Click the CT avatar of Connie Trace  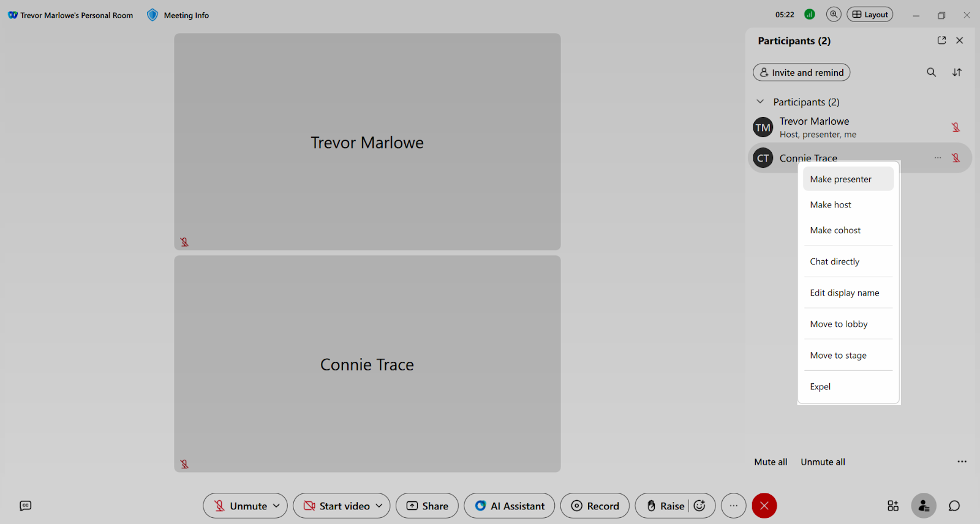click(763, 158)
